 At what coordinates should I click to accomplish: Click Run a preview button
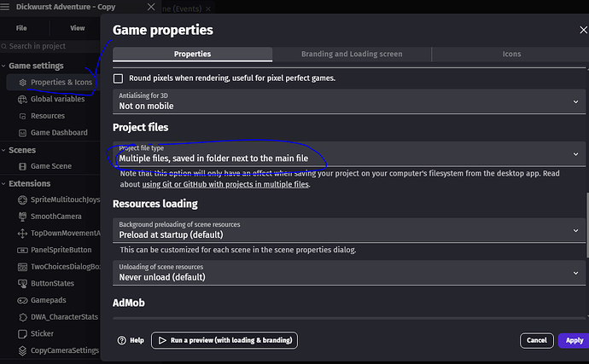(x=225, y=340)
